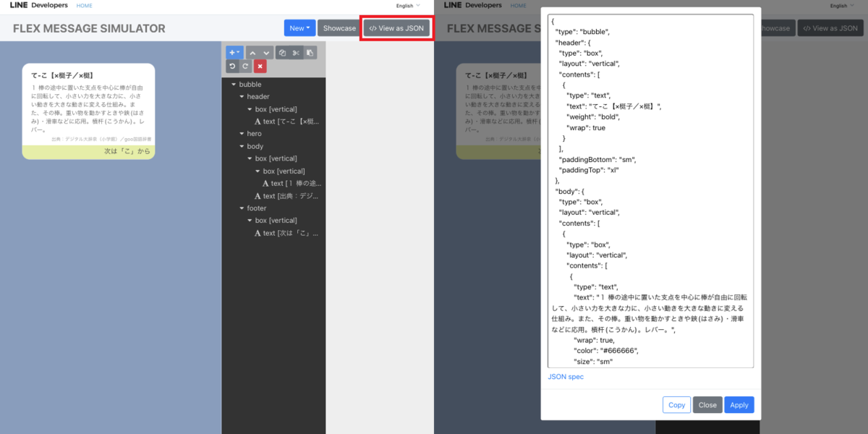Click the "type": "bubble" line in JSON
Image resolution: width=868 pixels, height=434 pixels.
(x=582, y=31)
